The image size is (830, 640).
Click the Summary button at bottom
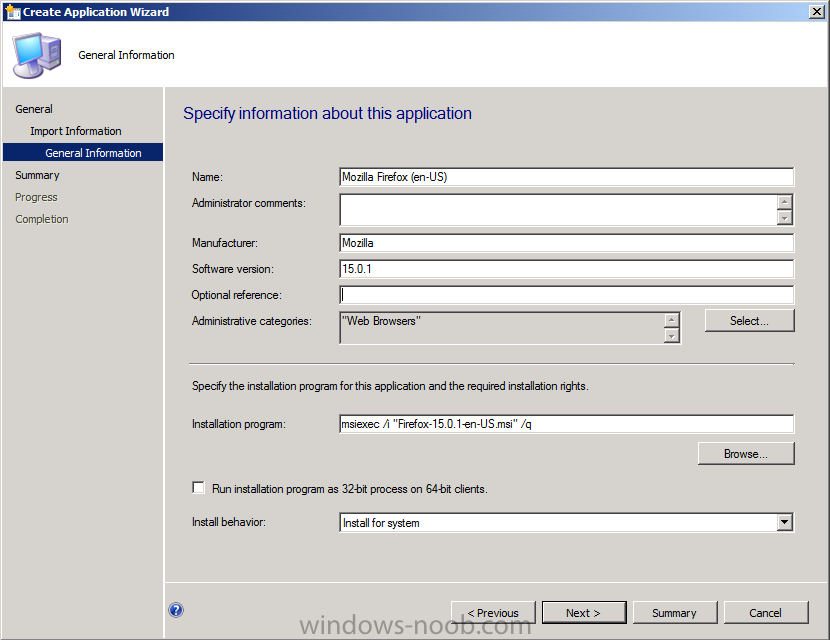(x=675, y=612)
